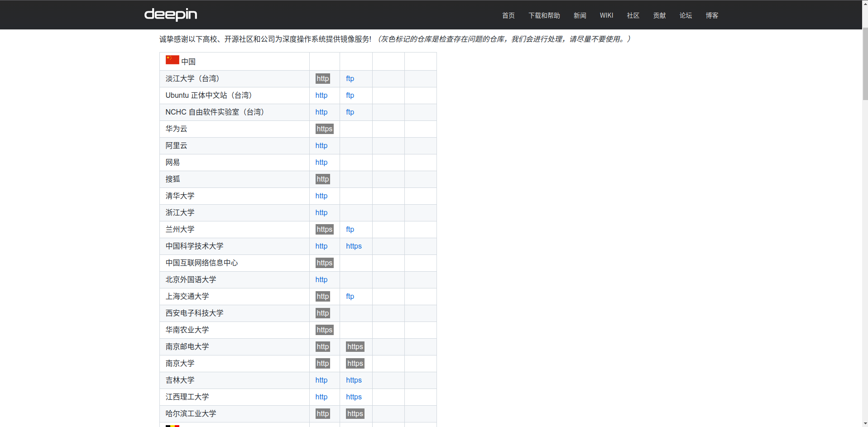This screenshot has height=427, width=868.
Task: Click greyed https for 华为云
Action: [325, 129]
